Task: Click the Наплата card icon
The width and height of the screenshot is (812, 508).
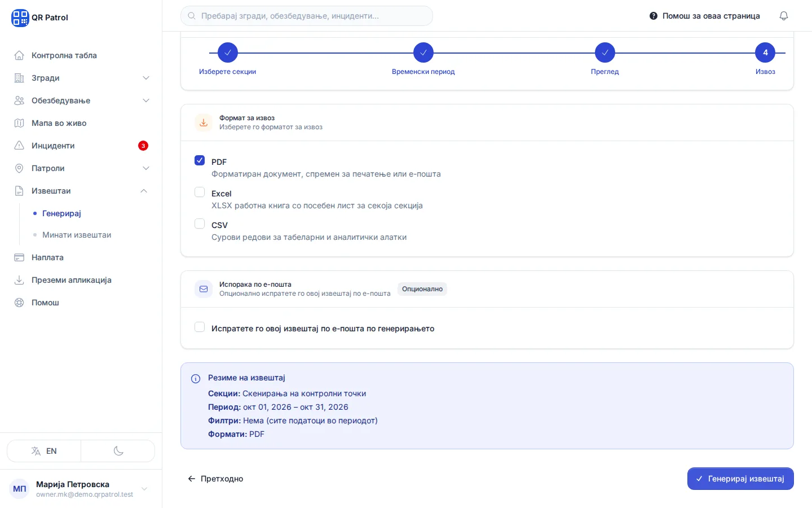Action: coord(19,257)
